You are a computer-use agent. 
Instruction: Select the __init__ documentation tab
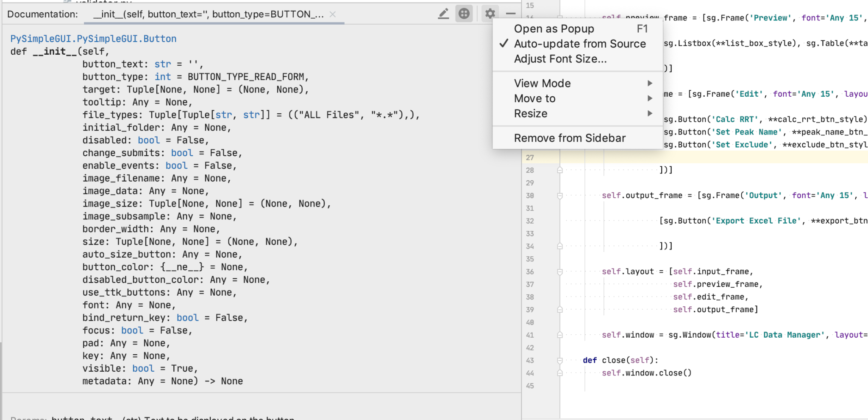[x=208, y=14]
